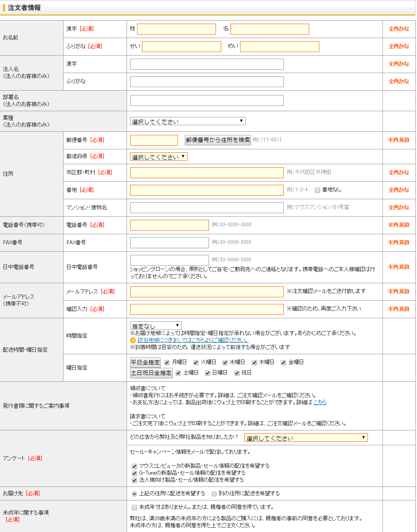Screen dimensions: 417x532
Task: Uncheck the 祝日 checkbox
Action: pyautogui.click(x=237, y=373)
